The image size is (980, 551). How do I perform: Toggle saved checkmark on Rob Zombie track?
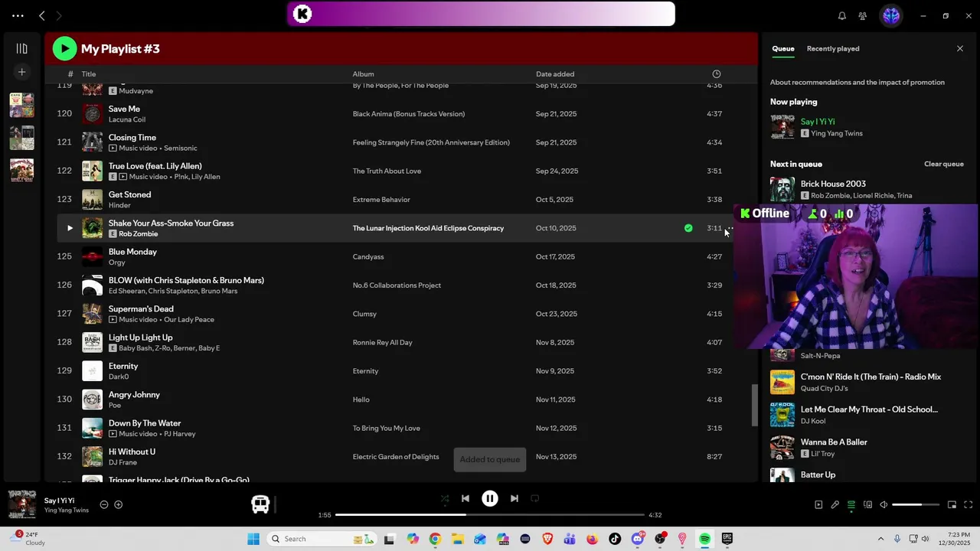pyautogui.click(x=688, y=228)
